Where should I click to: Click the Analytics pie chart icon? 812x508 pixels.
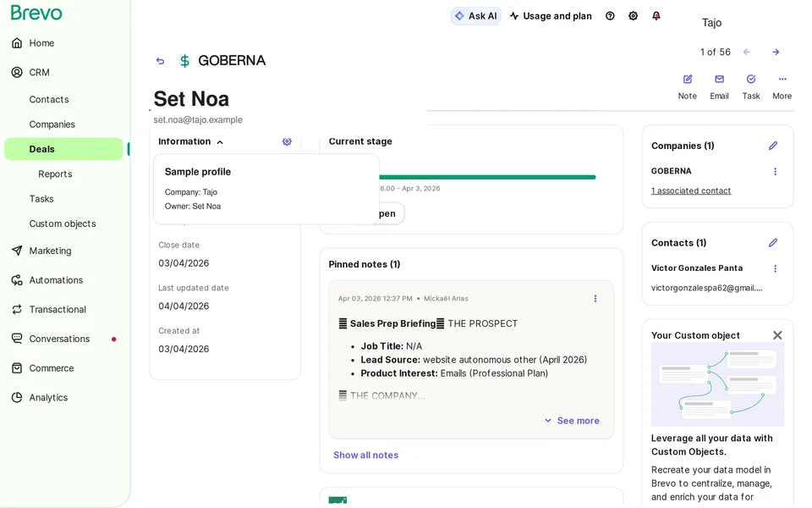(x=17, y=397)
